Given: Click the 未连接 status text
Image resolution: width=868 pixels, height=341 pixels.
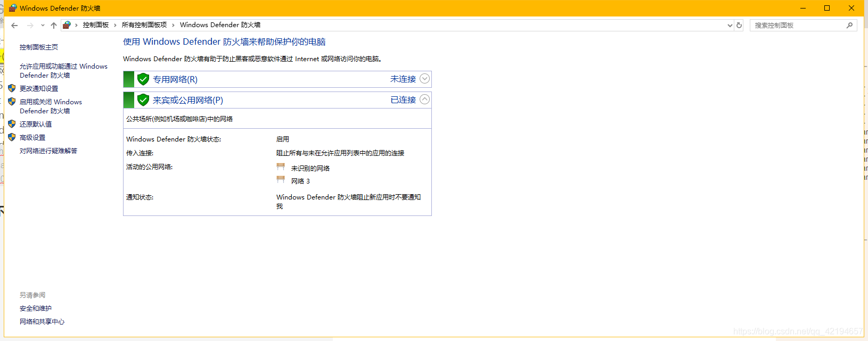Looking at the screenshot, I should (x=403, y=79).
